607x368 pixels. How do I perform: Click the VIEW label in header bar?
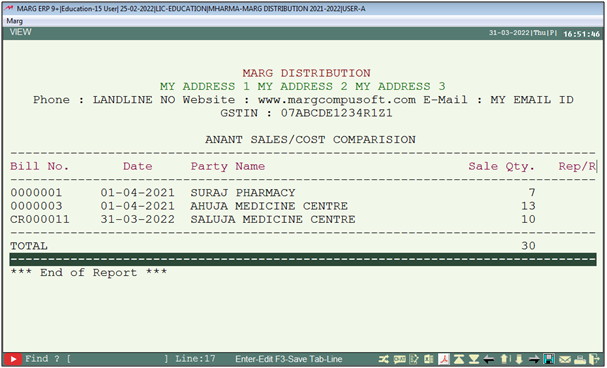pyautogui.click(x=21, y=32)
